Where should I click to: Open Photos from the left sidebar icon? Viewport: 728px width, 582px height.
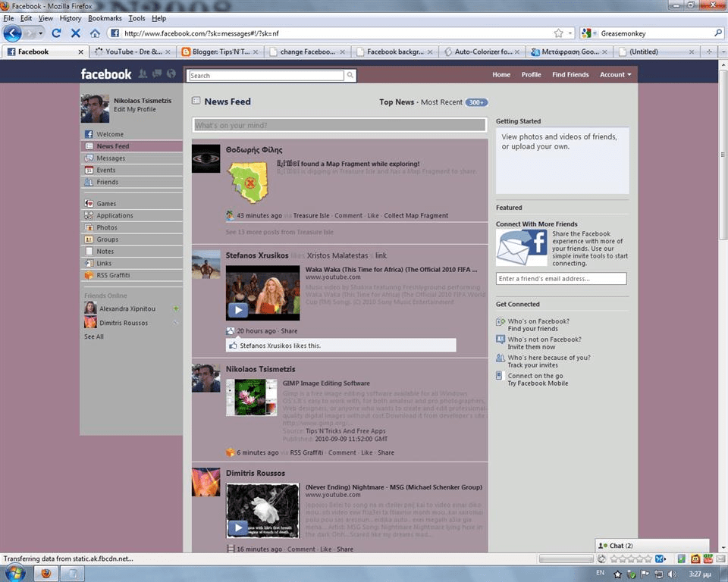(x=90, y=227)
